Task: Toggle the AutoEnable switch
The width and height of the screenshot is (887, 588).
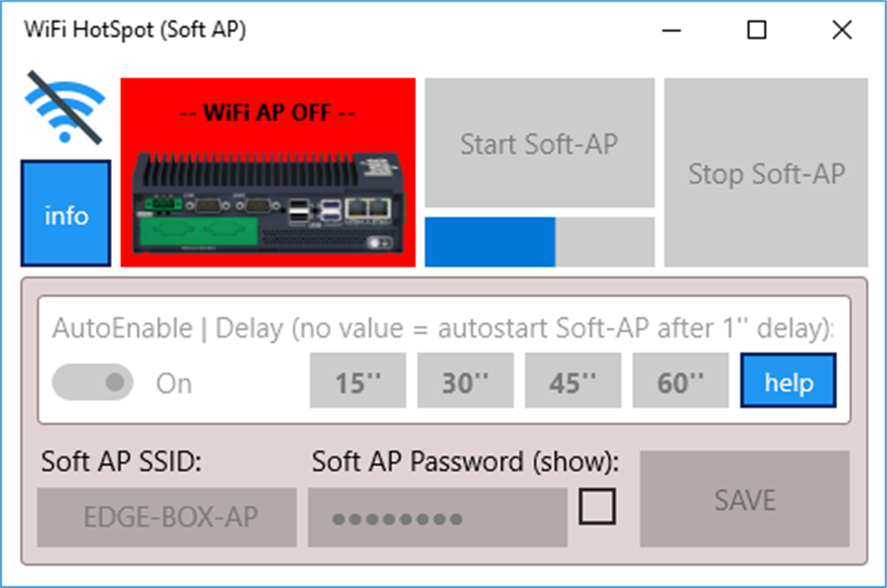Action: 93,381
